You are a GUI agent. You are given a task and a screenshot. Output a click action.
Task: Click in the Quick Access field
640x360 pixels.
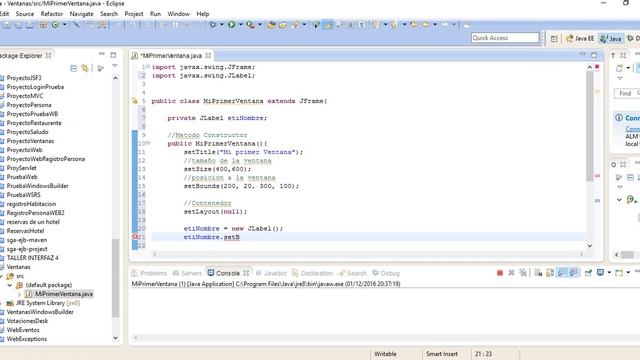click(x=505, y=38)
